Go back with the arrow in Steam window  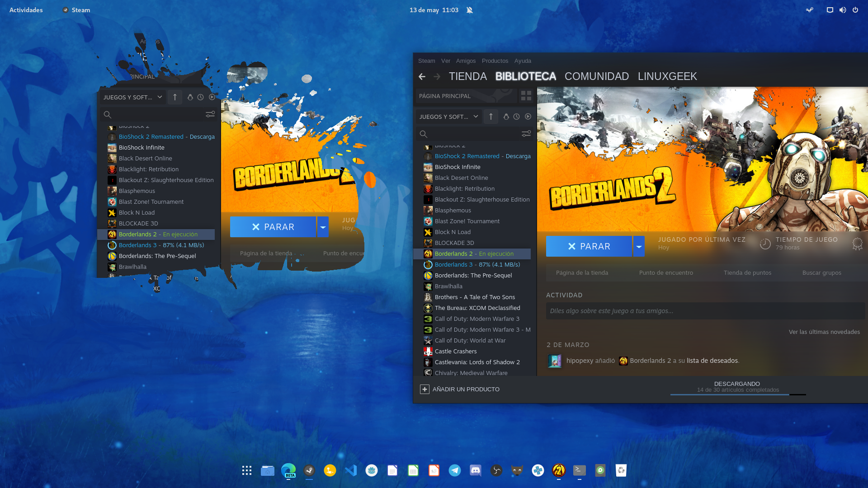click(x=422, y=77)
